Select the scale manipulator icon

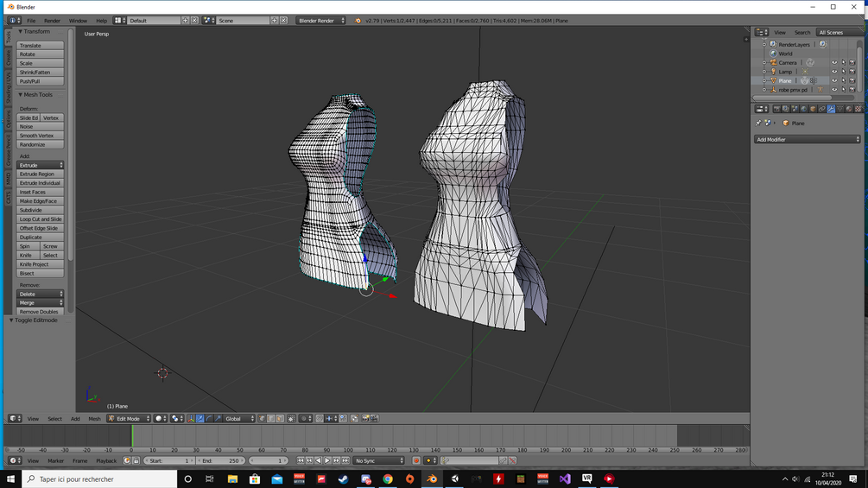coord(218,419)
